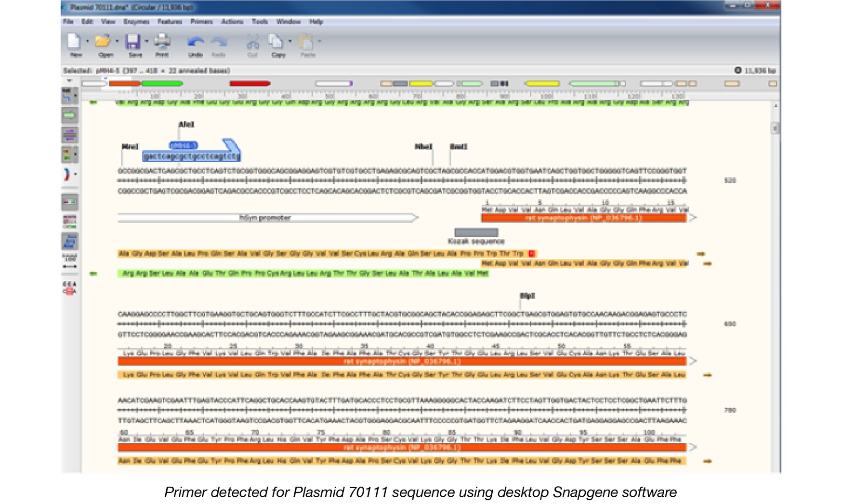This screenshot has height=504, width=842.
Task: Open the Enzymes menu
Action: (136, 22)
